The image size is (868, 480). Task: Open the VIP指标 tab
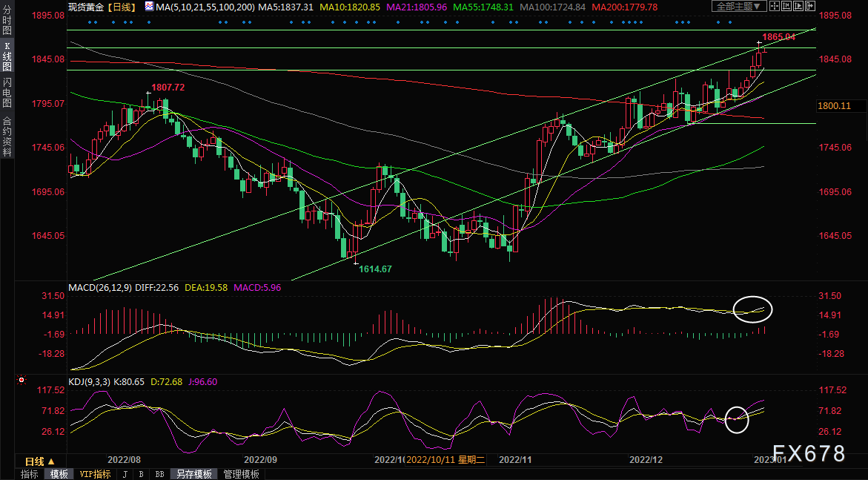[95, 474]
